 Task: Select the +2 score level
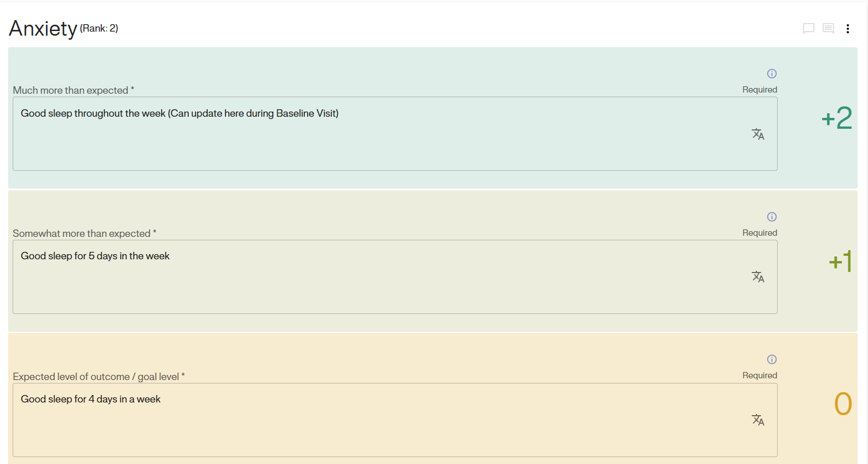tap(836, 118)
